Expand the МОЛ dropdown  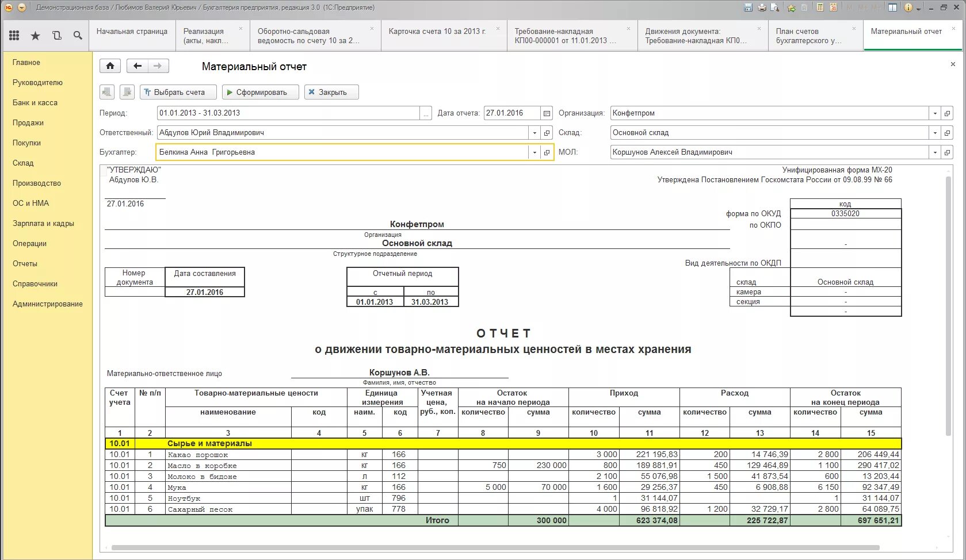click(x=935, y=152)
